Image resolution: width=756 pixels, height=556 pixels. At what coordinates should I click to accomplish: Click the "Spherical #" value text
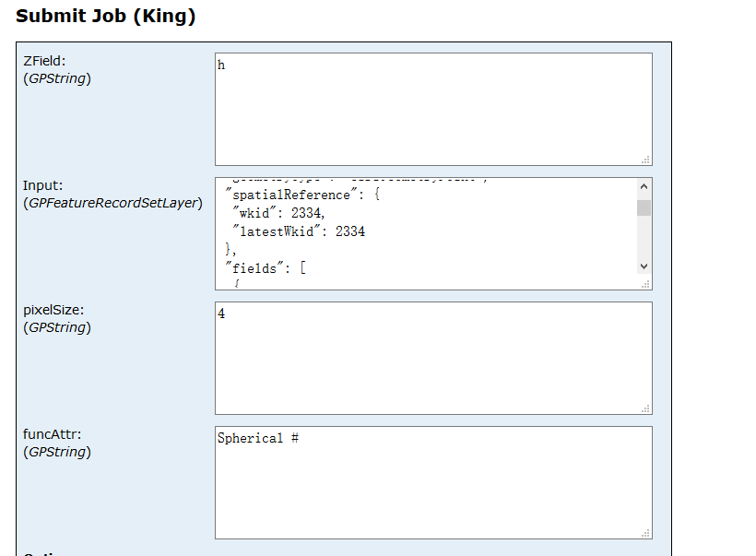click(x=258, y=438)
